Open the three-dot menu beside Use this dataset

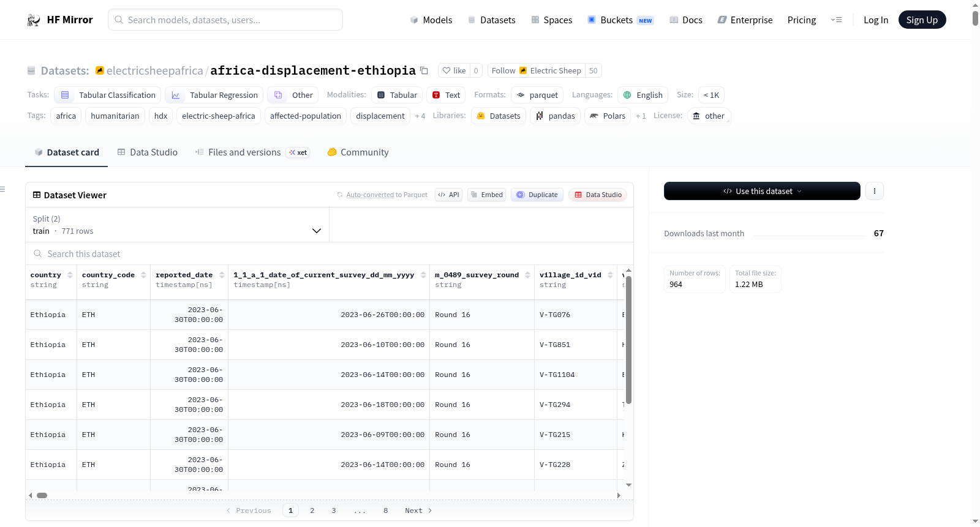point(875,191)
